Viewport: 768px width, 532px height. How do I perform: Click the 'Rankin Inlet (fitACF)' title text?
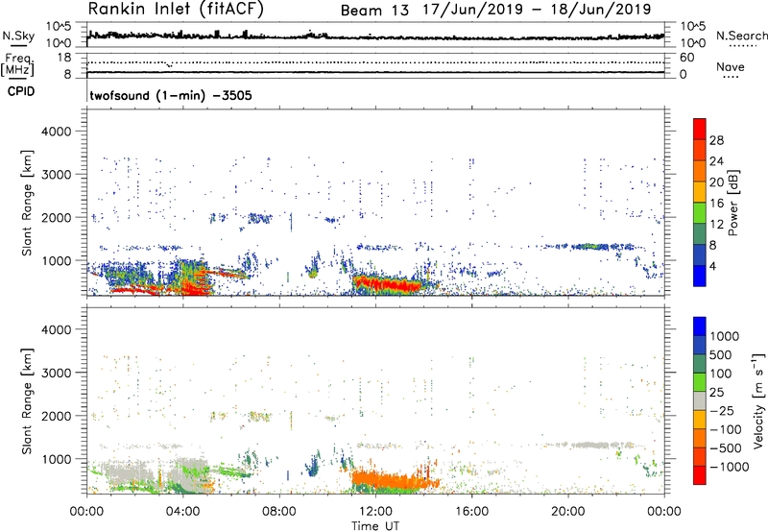tap(176, 10)
